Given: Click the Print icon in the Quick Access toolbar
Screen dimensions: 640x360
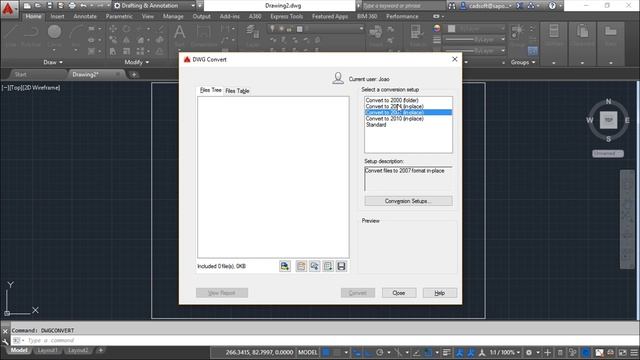Looking at the screenshot, I should [72, 6].
